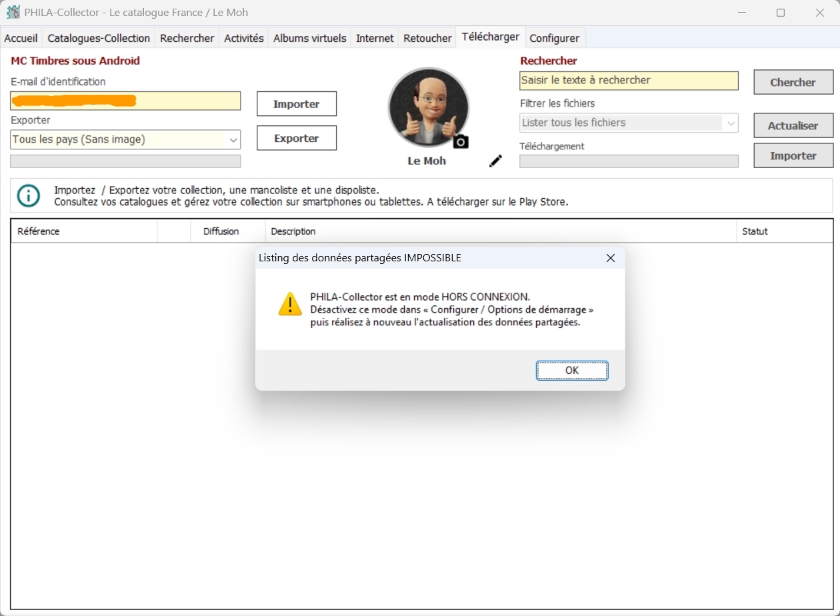
Task: Expand the Tous les pays (Sans image) dropdown
Action: point(125,139)
